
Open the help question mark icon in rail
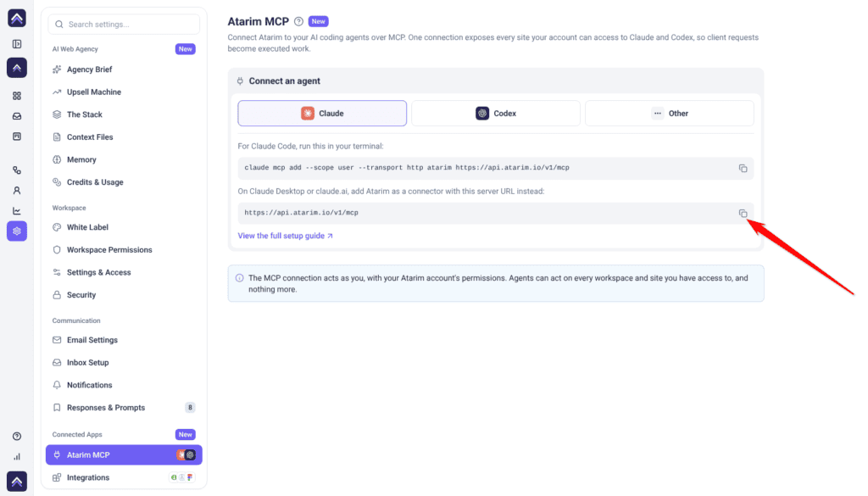click(x=17, y=436)
